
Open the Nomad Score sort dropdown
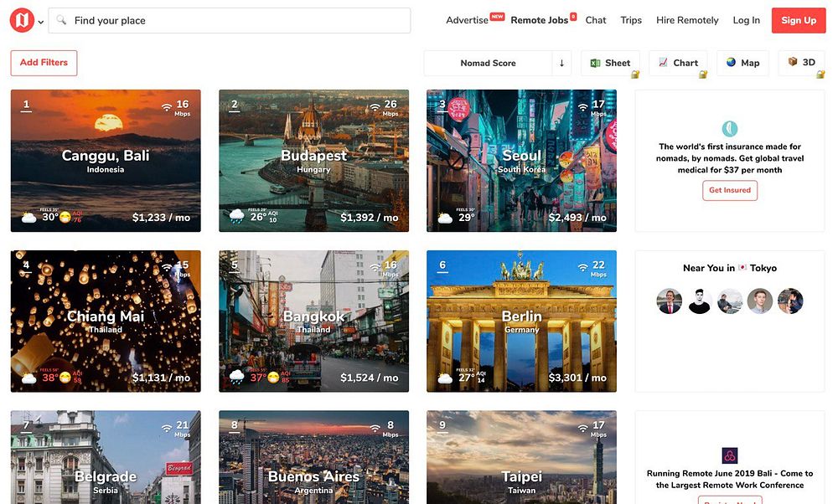[x=488, y=63]
